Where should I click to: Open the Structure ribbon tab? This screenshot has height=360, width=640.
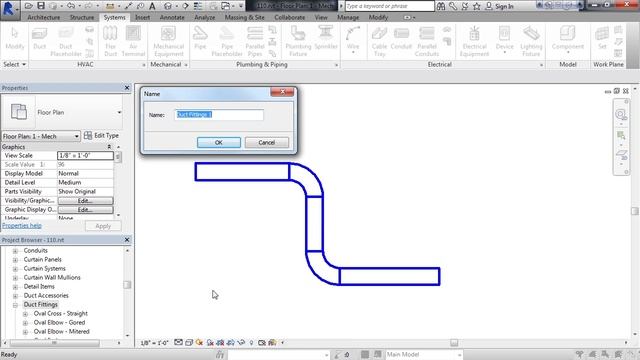tap(82, 18)
